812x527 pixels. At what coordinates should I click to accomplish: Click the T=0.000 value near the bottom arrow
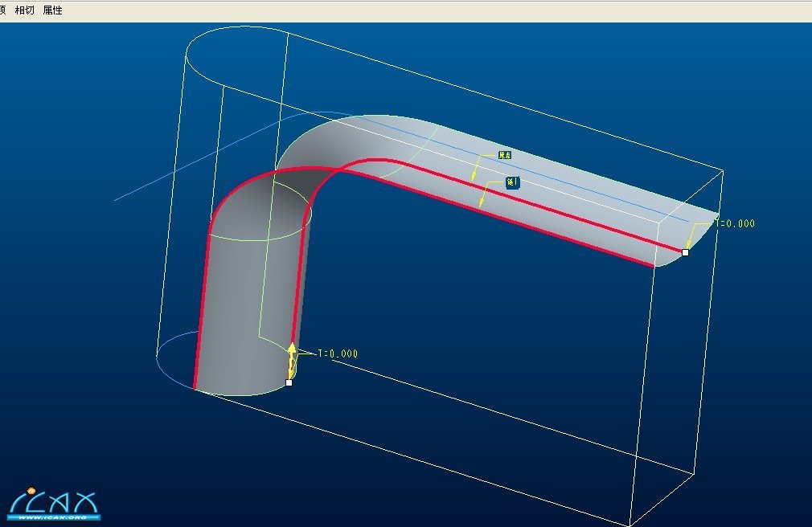pos(338,353)
